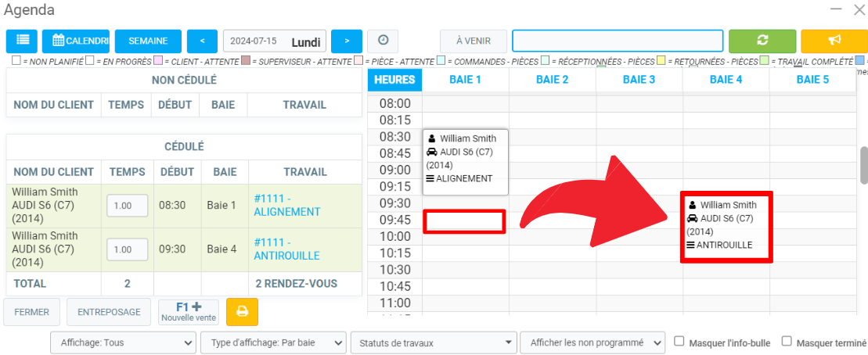Viewport: 868px width, 355px height.
Task: Enable the Masquer terminé checkbox
Action: [788, 342]
